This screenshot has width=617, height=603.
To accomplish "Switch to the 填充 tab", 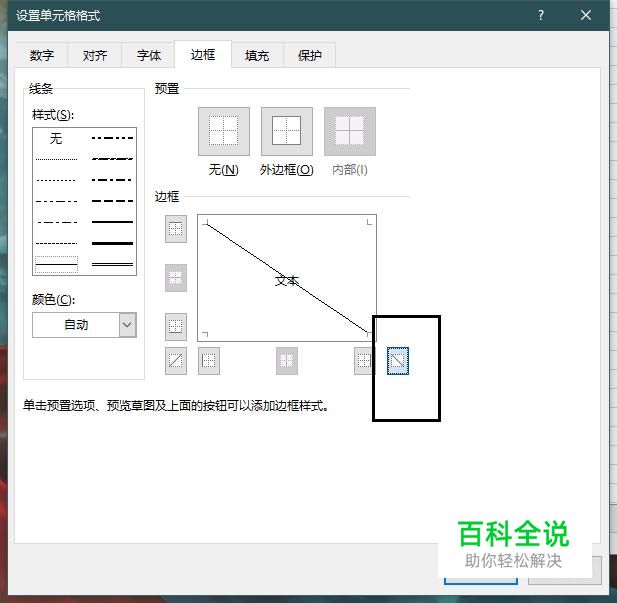I will point(257,55).
